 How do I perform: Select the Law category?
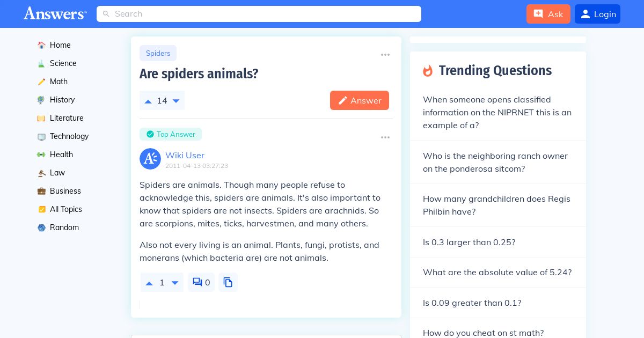pyautogui.click(x=57, y=173)
